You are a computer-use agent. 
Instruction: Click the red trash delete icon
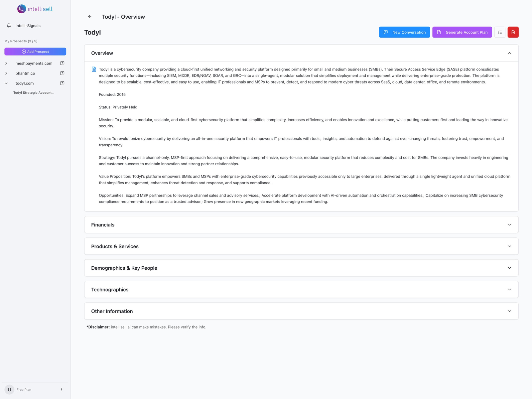pyautogui.click(x=513, y=32)
